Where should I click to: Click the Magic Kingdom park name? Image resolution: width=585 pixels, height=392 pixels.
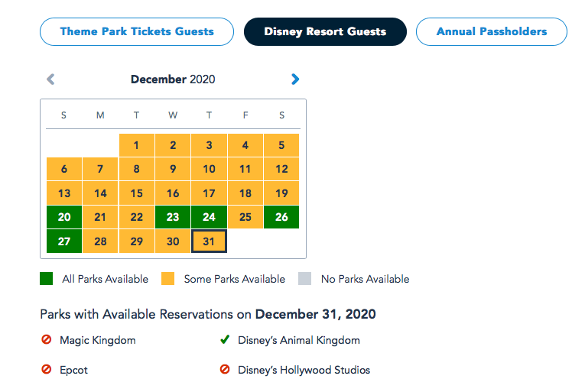click(x=97, y=340)
